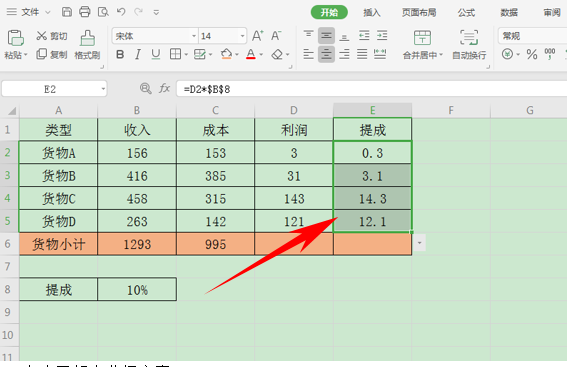
Task: Click the 粘贴 paste icon
Action: pyautogui.click(x=16, y=38)
